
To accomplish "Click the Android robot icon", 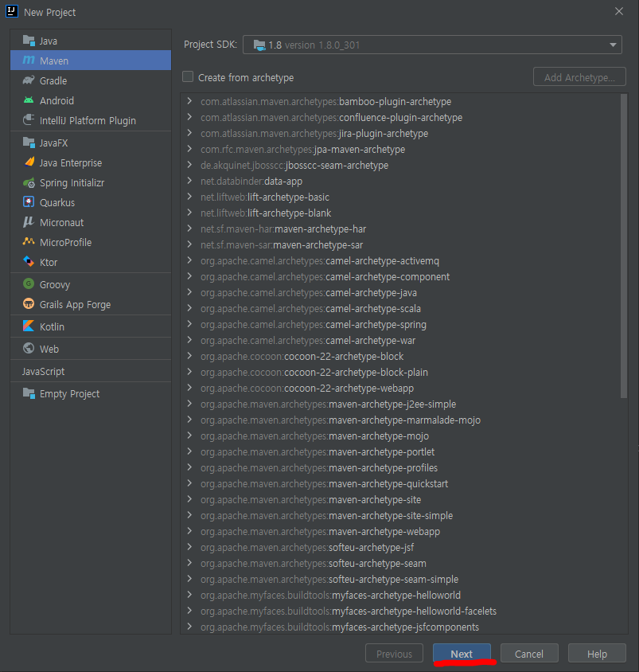I will tap(29, 100).
